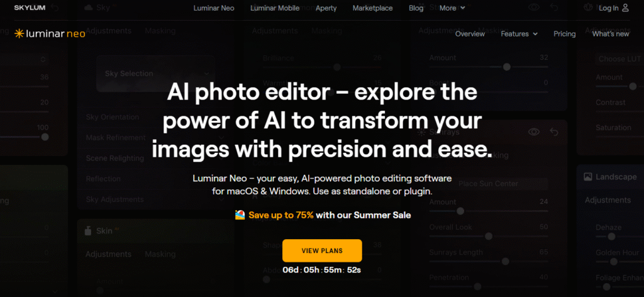Toggle the Sunrays eye visibility icon
The image size is (644, 297).
(533, 132)
